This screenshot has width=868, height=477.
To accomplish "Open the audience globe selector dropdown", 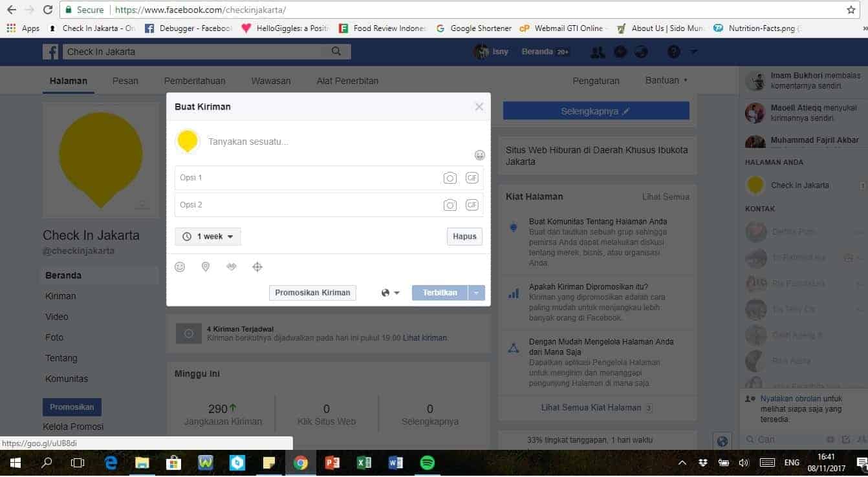I will 390,293.
